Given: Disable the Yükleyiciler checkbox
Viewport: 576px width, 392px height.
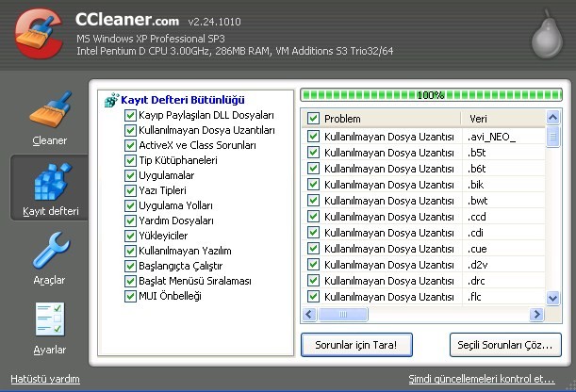Looking at the screenshot, I should (130, 236).
